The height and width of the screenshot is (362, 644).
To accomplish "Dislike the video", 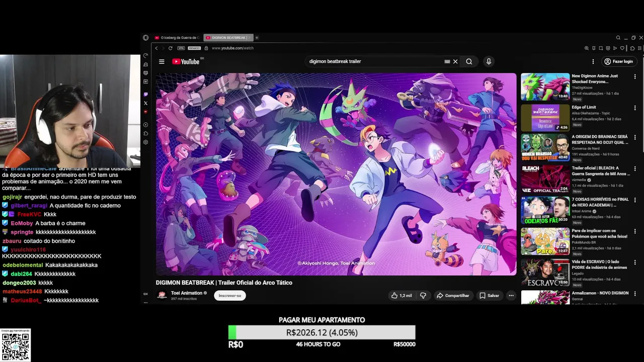I will pos(423,296).
